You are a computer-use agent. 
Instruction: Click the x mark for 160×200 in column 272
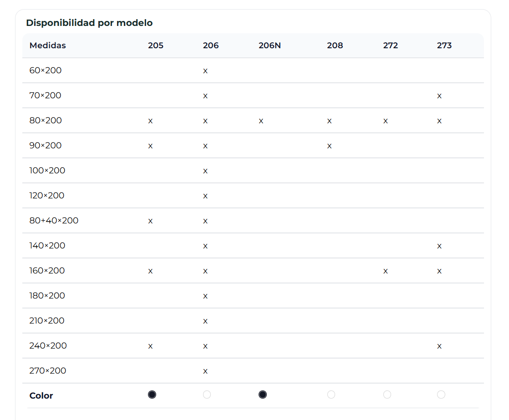386,271
